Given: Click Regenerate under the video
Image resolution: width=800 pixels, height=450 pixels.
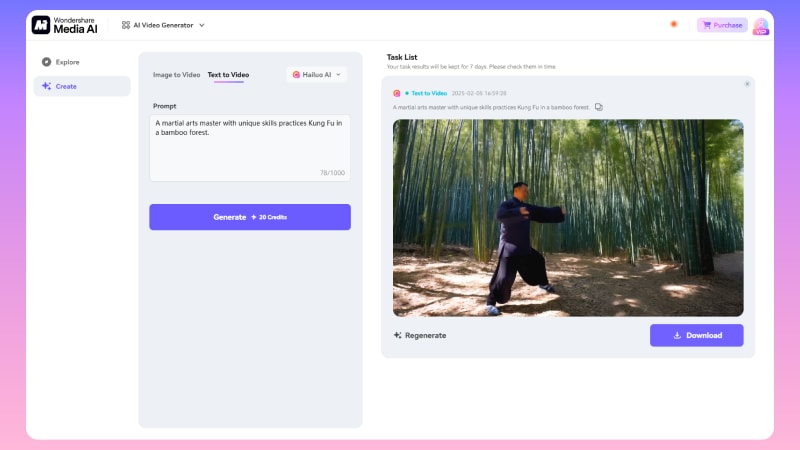Looking at the screenshot, I should click(x=420, y=335).
